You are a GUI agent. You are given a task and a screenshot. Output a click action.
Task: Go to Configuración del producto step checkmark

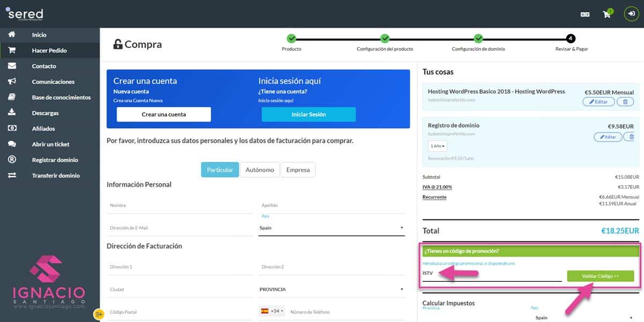point(385,38)
